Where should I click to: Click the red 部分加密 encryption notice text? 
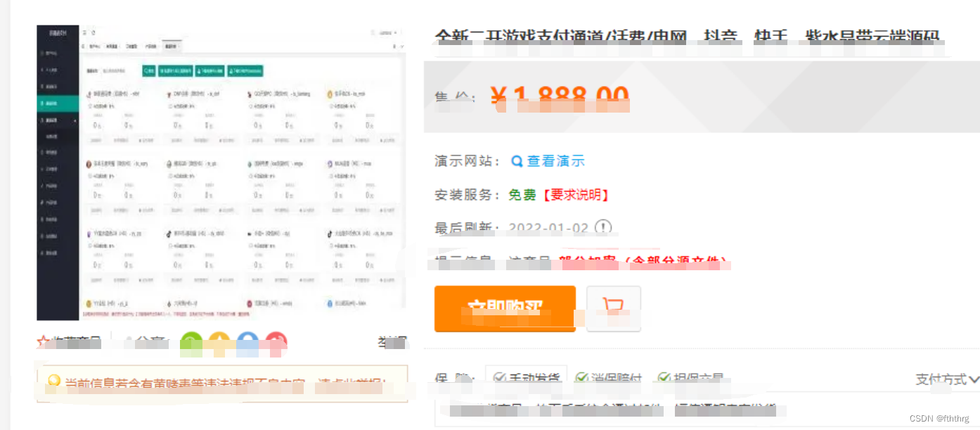click(x=643, y=262)
